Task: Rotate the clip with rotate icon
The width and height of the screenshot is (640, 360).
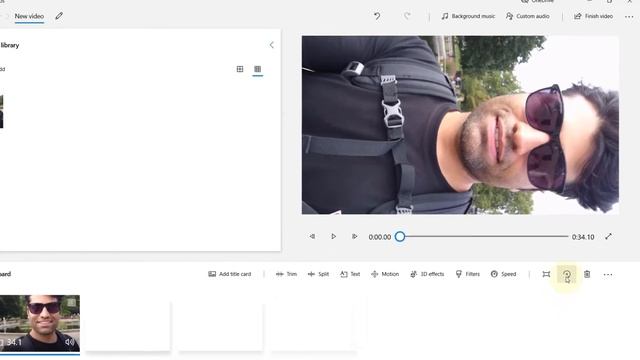Action: coord(567,275)
